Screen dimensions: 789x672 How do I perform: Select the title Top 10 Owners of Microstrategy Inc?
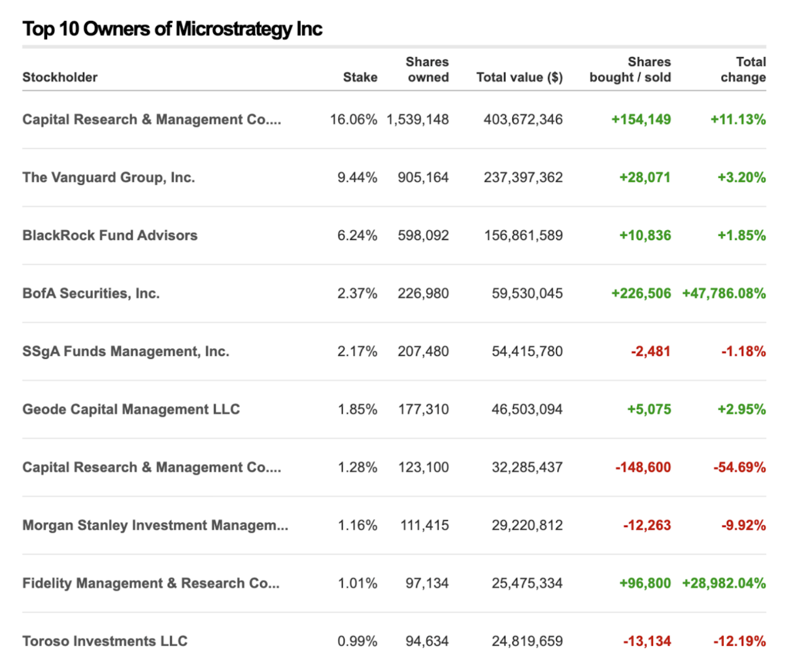(172, 29)
